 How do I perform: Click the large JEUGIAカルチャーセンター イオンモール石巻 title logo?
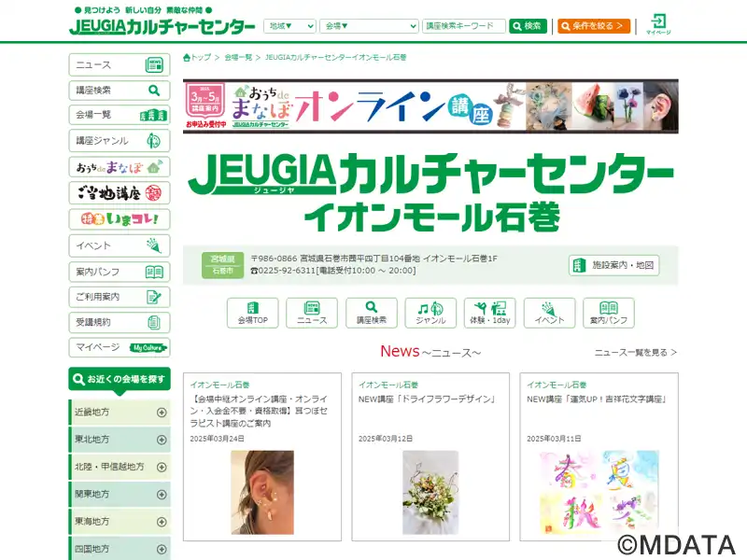pos(430,192)
